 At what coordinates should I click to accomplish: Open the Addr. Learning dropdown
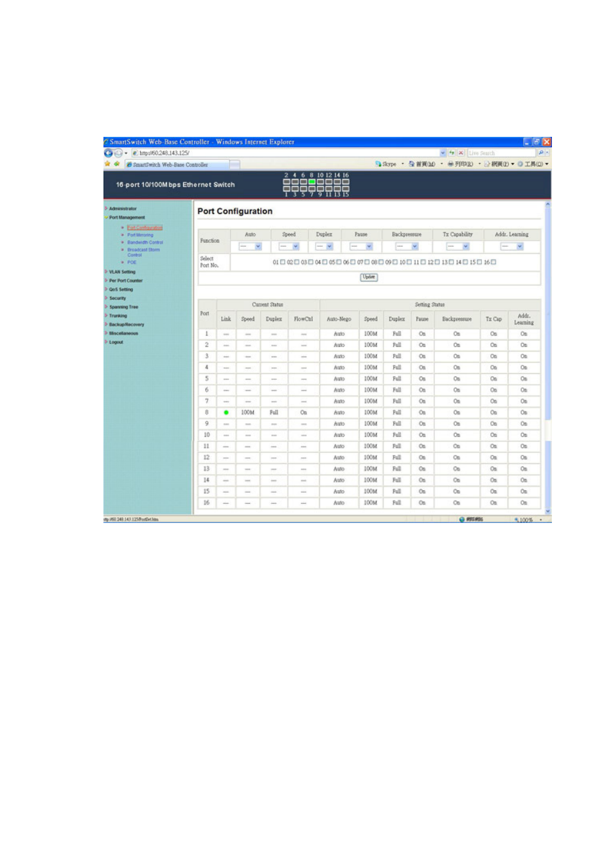512,247
